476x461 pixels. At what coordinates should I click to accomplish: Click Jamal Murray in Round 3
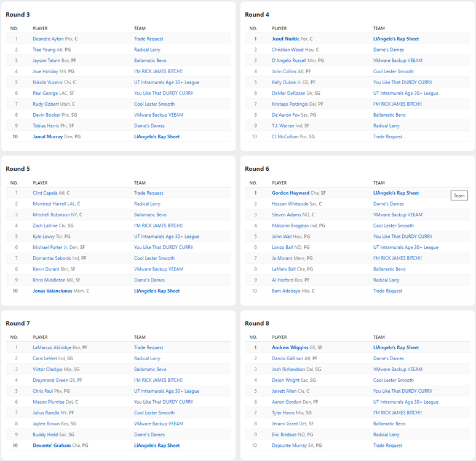coord(48,136)
